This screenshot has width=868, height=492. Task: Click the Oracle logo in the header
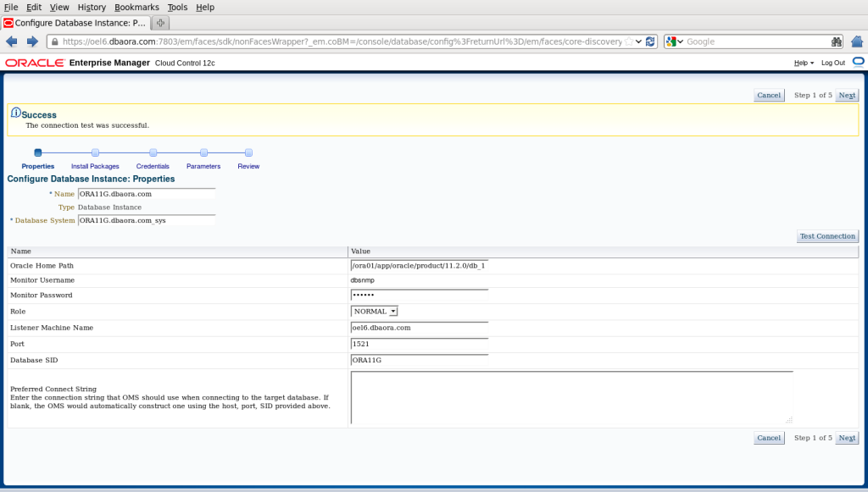[x=35, y=63]
